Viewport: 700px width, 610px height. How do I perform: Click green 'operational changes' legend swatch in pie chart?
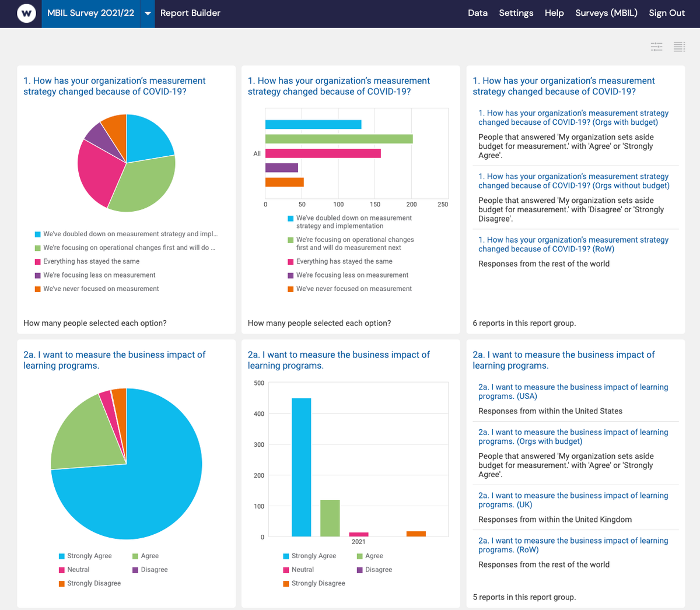pyautogui.click(x=38, y=248)
